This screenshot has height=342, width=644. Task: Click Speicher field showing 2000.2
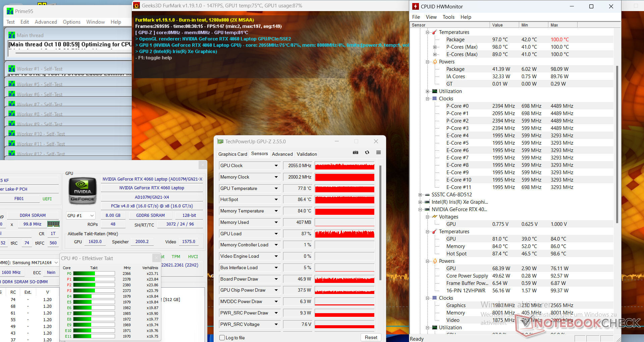[x=142, y=242]
